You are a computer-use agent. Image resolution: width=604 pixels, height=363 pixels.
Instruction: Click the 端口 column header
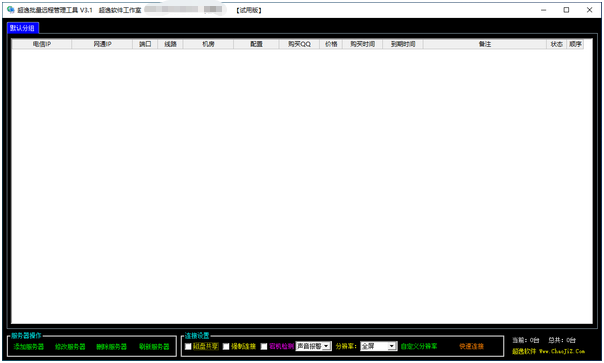click(145, 44)
